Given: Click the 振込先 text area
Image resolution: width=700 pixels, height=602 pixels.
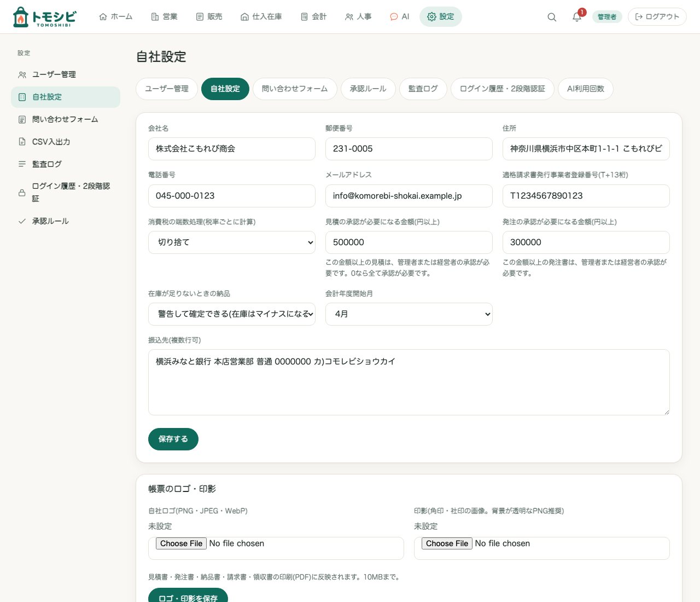Looking at the screenshot, I should [x=409, y=382].
